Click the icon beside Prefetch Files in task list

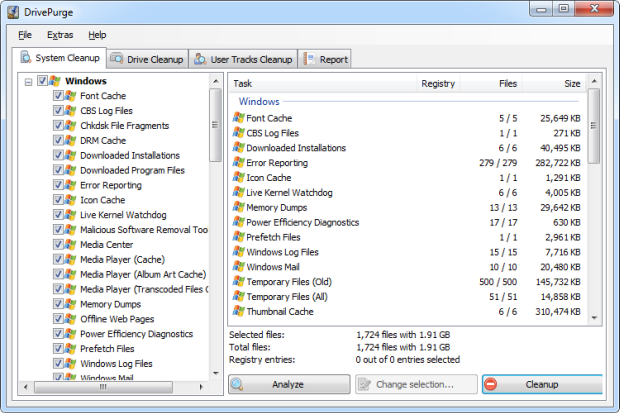238,237
